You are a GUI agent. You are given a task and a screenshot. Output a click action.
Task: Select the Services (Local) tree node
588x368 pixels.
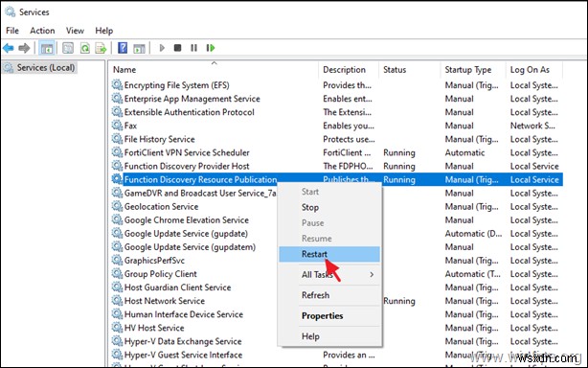(40, 67)
